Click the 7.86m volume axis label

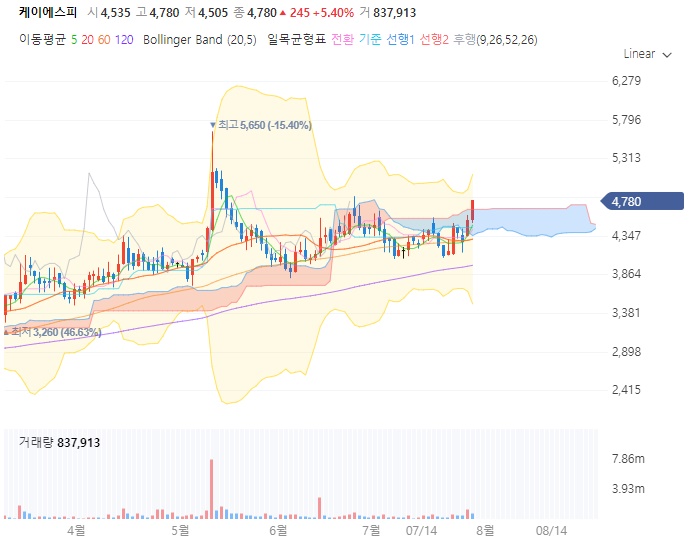point(628,459)
